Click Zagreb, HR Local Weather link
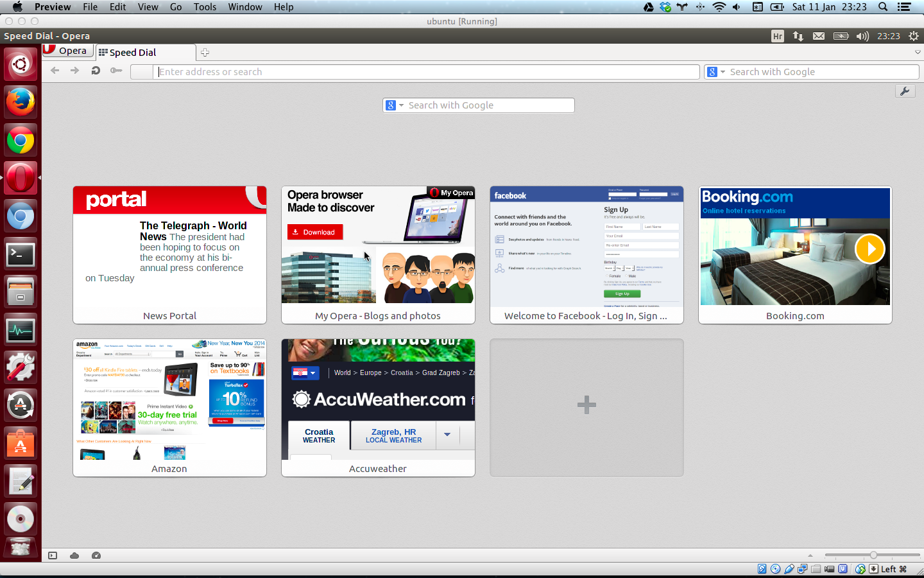The height and width of the screenshot is (578, 924). pyautogui.click(x=393, y=435)
